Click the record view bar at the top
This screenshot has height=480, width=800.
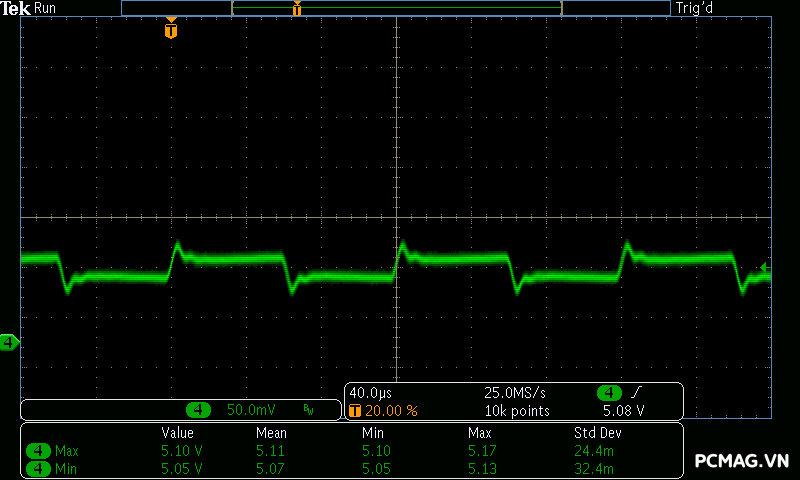395,8
